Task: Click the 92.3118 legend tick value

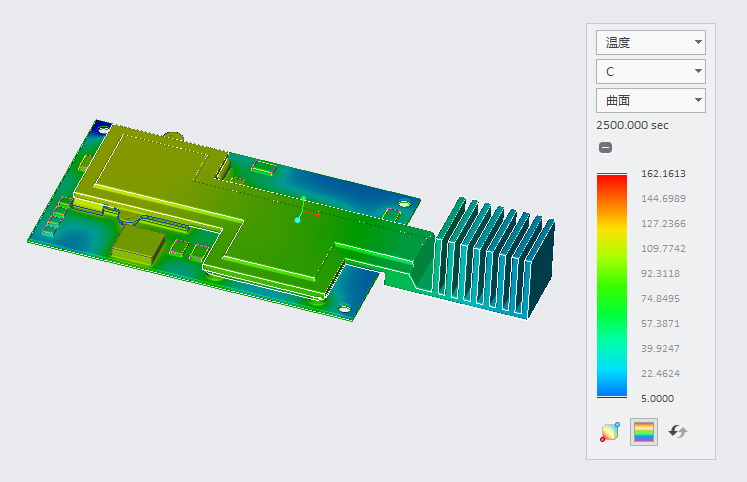Action: (x=663, y=273)
